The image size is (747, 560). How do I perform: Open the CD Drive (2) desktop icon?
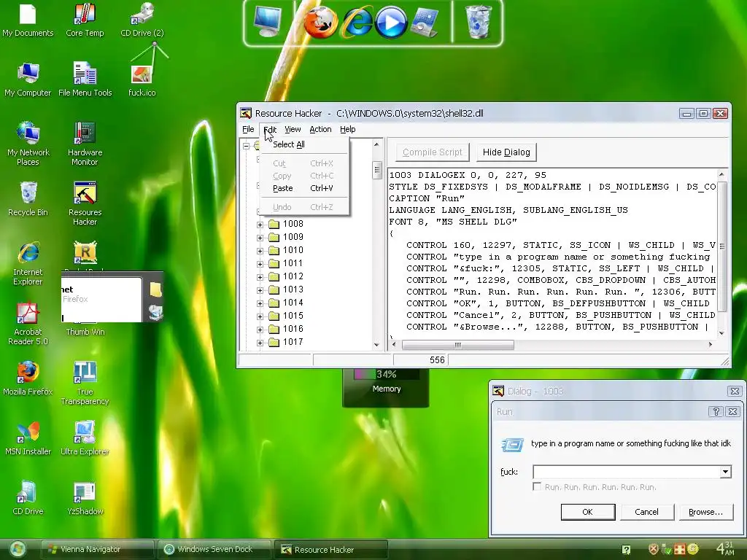point(142,20)
